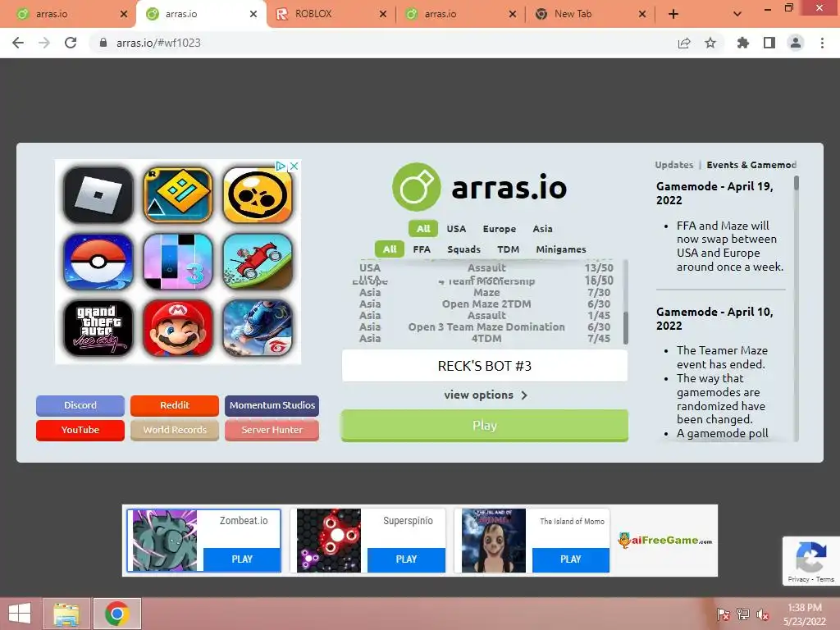
Task: Click the address bar URL
Action: 158,43
